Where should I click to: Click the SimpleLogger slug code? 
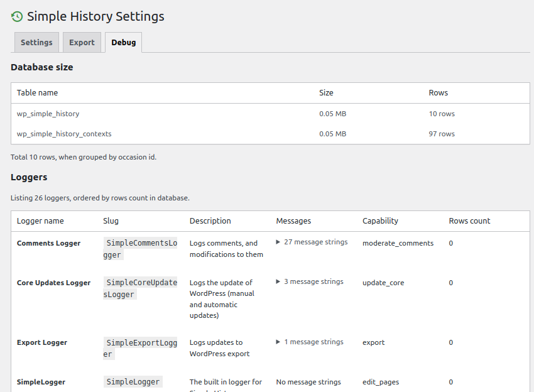(x=133, y=382)
